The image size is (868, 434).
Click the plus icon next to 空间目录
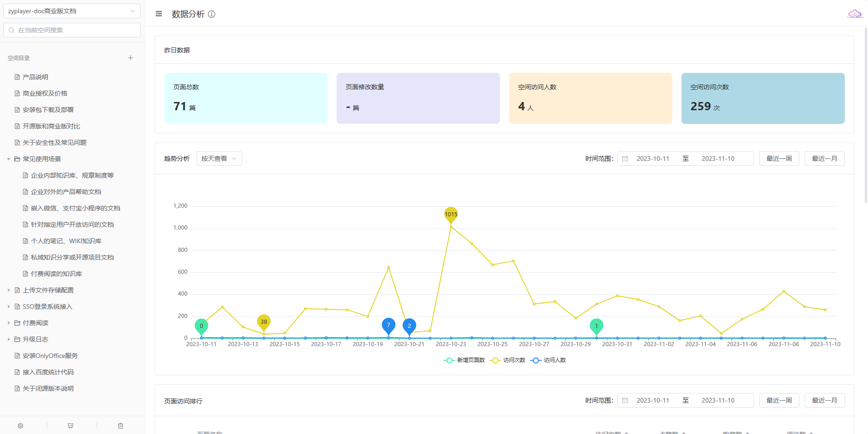click(x=131, y=58)
